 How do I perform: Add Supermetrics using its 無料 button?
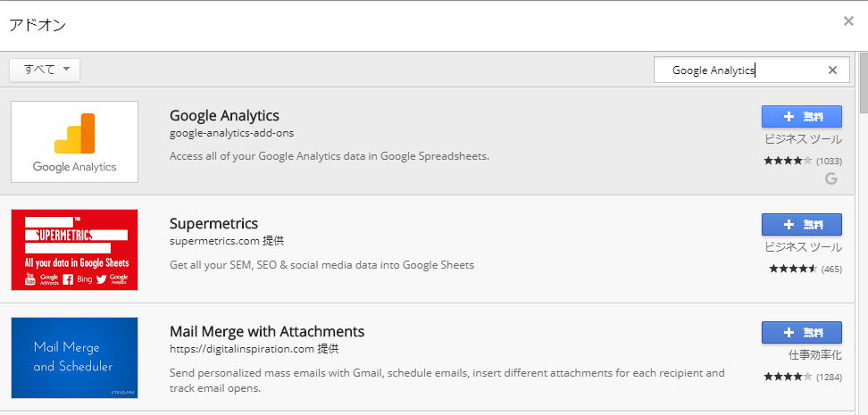pos(802,225)
